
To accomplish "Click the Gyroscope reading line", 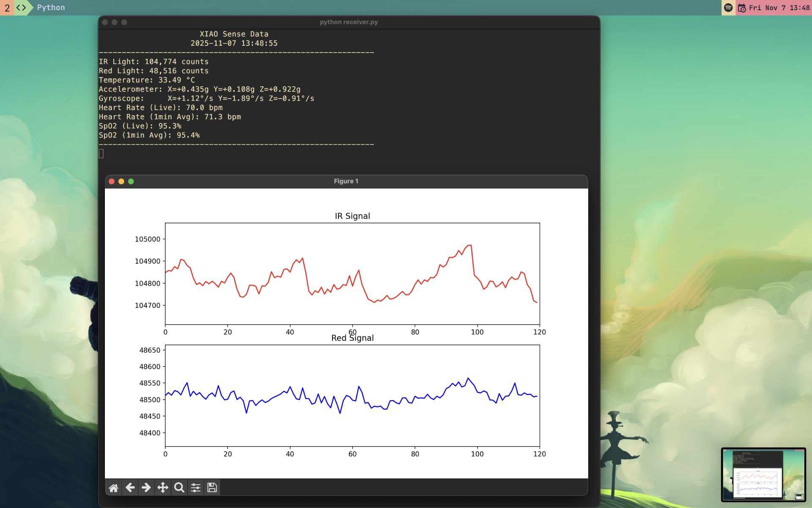I will click(206, 99).
